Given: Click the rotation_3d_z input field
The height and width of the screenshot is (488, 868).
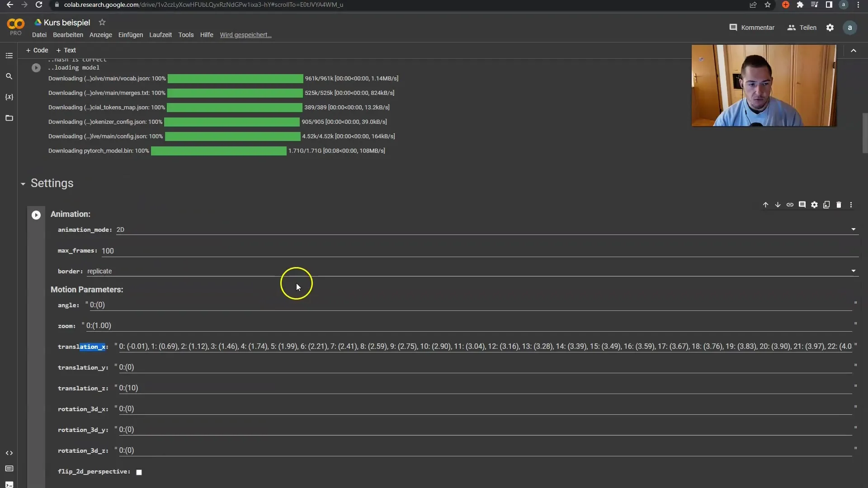Looking at the screenshot, I should [x=486, y=450].
